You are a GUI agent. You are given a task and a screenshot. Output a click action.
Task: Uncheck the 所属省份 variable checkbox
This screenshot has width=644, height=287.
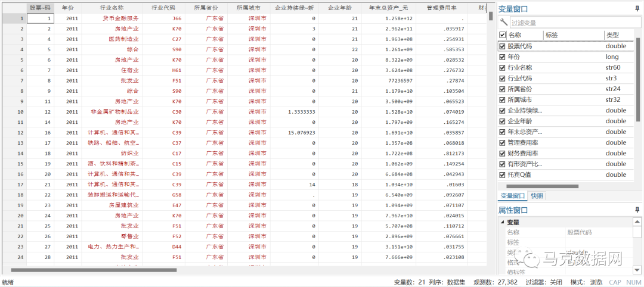click(x=502, y=89)
